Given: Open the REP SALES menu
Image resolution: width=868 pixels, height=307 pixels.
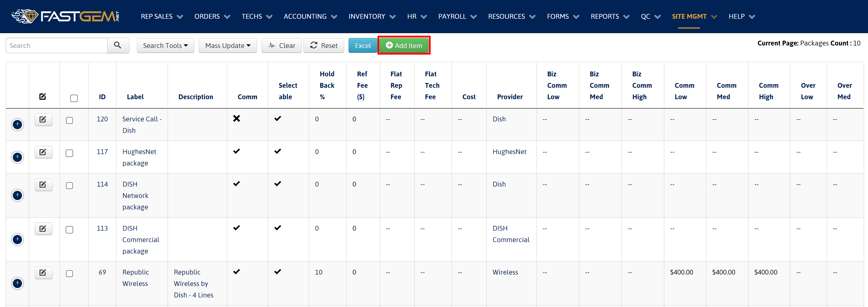Looking at the screenshot, I should pyautogui.click(x=162, y=16).
